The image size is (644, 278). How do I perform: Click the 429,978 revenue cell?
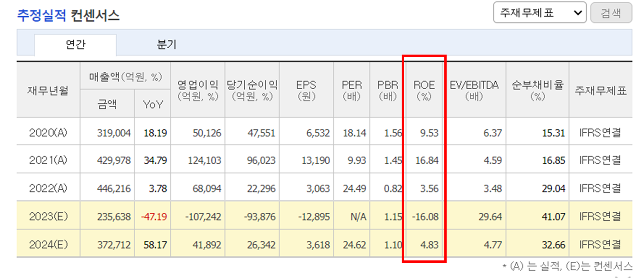(114, 161)
